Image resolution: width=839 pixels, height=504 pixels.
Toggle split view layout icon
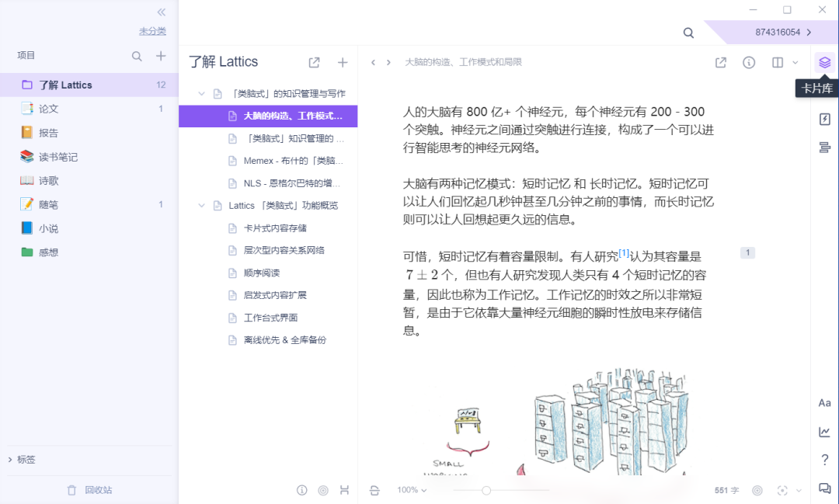point(778,63)
